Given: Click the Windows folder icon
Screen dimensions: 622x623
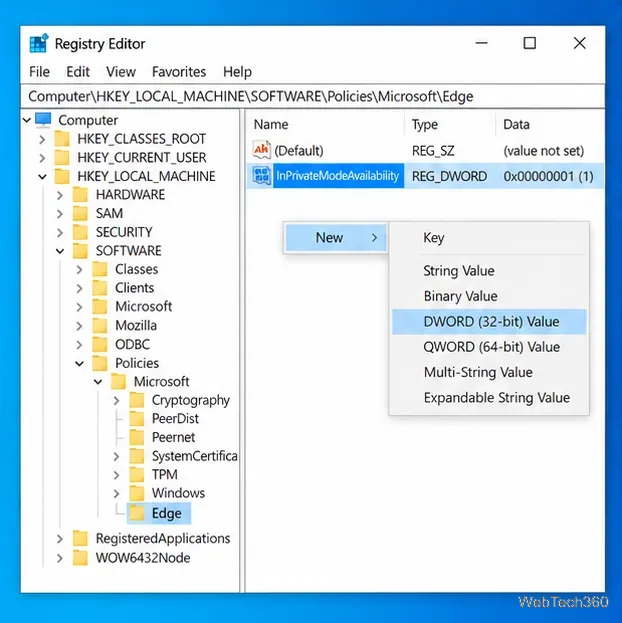Looking at the screenshot, I should click(x=137, y=493).
